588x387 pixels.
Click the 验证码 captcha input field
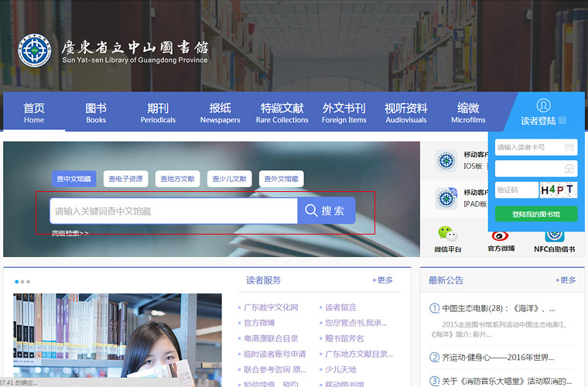(516, 190)
